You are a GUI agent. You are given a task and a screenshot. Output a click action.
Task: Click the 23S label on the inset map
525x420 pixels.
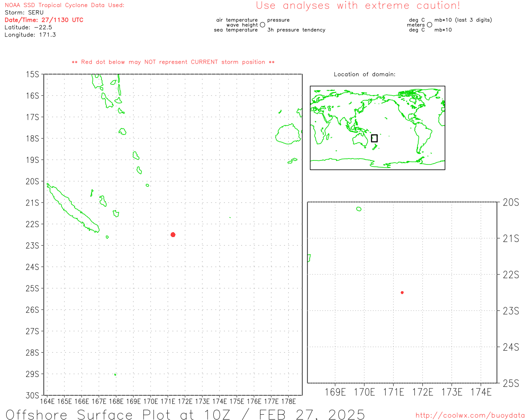511,311
